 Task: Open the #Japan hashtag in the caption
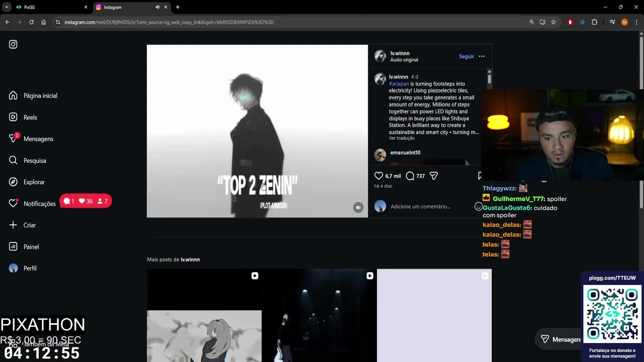[x=399, y=84]
